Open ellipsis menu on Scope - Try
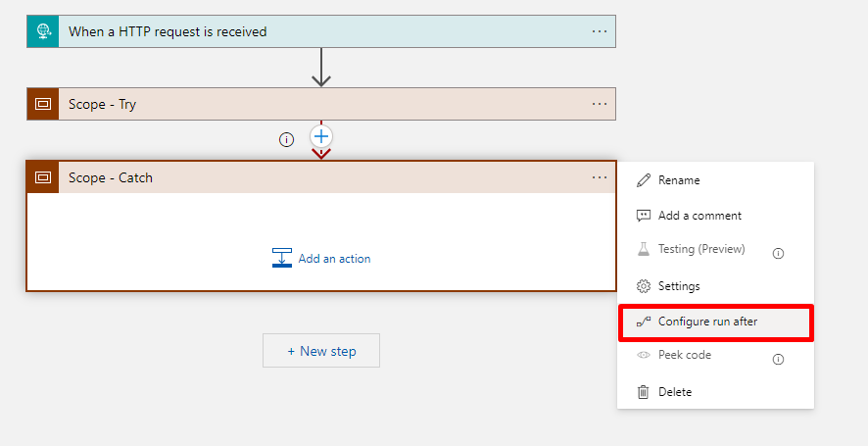The width and height of the screenshot is (868, 446). (x=600, y=104)
